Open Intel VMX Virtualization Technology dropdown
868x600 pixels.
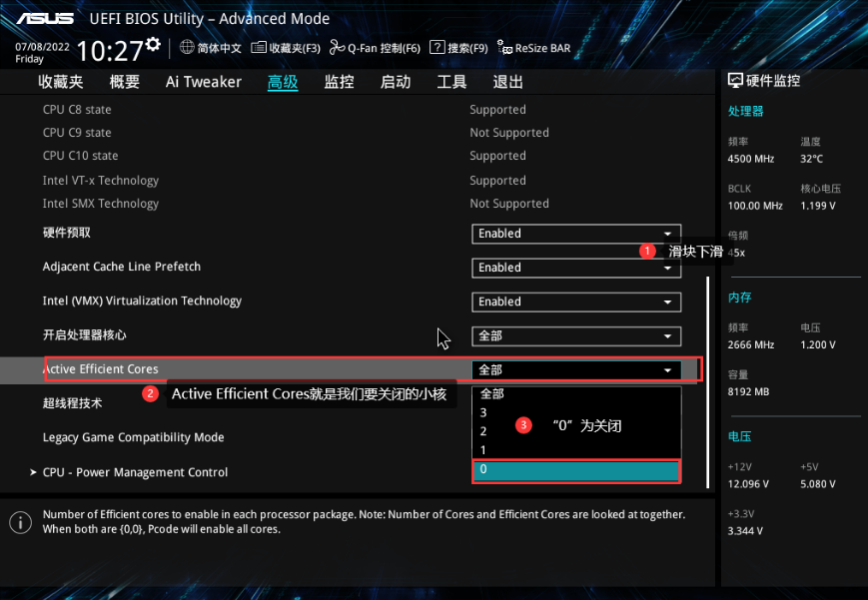click(576, 301)
